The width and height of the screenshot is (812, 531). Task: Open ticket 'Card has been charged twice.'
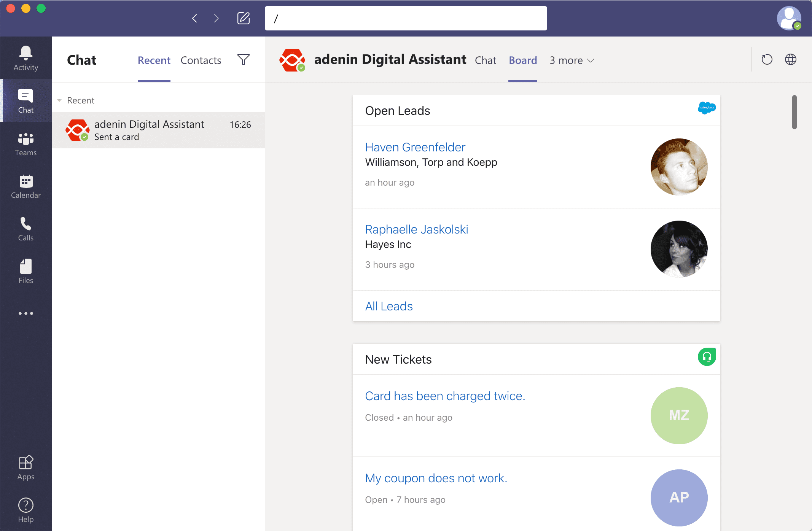(x=445, y=396)
